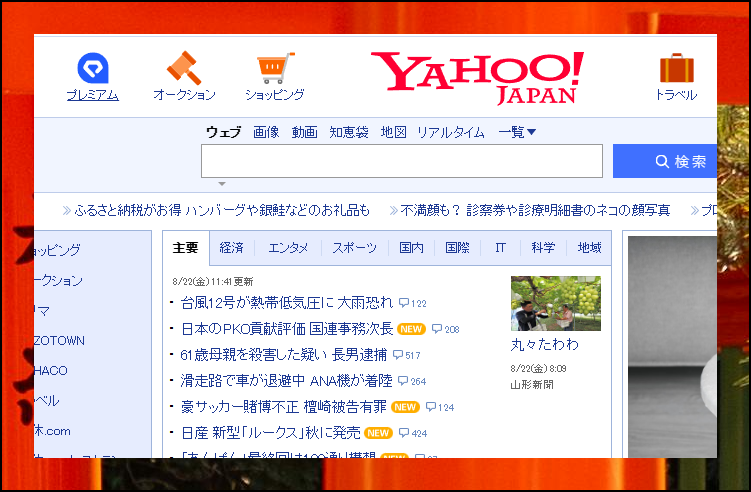Switch to the 科学 news tab

coord(543,248)
